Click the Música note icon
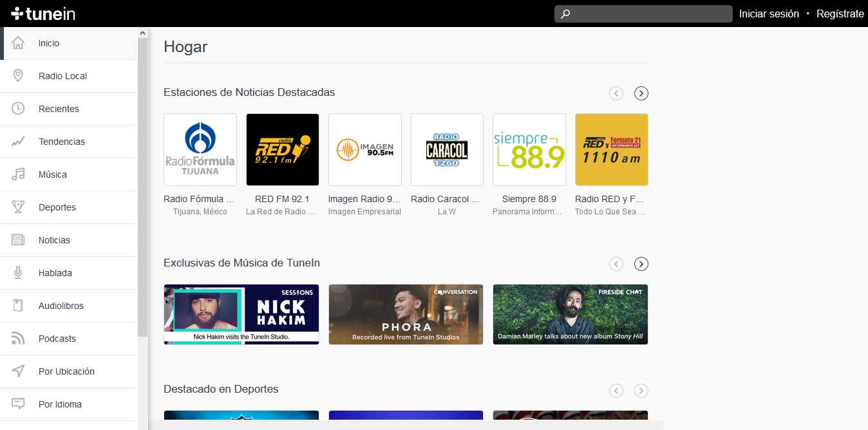Image resolution: width=868 pixels, height=430 pixels. [x=18, y=174]
